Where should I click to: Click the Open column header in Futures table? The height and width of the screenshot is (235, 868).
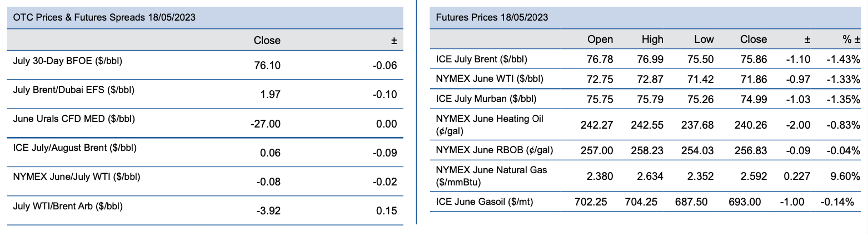coord(600,40)
